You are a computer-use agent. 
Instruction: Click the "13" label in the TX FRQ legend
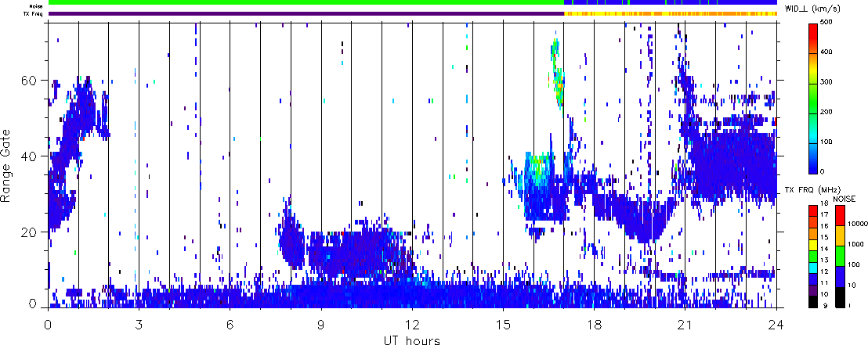pos(825,261)
